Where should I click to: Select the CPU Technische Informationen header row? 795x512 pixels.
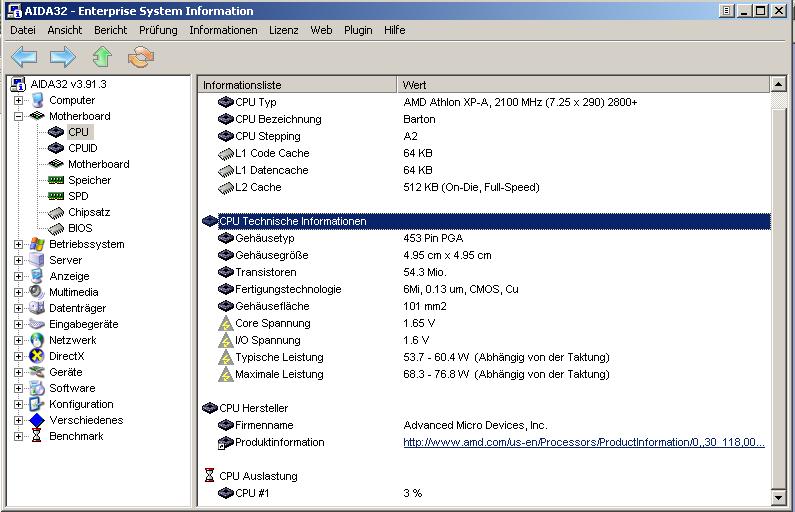[x=486, y=221]
